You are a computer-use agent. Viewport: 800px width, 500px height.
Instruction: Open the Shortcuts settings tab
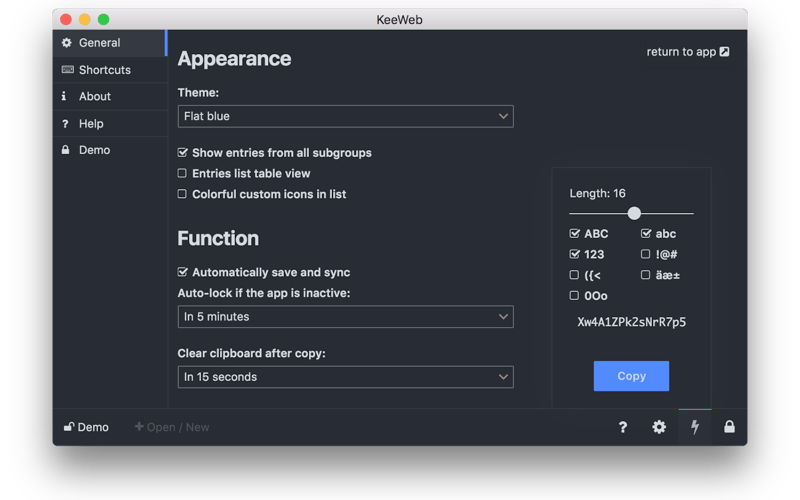pos(110,69)
